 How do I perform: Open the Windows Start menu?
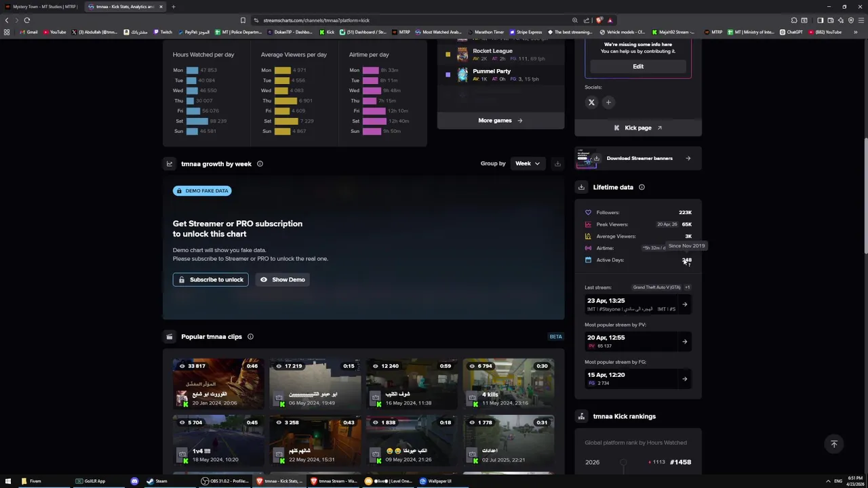click(7, 481)
